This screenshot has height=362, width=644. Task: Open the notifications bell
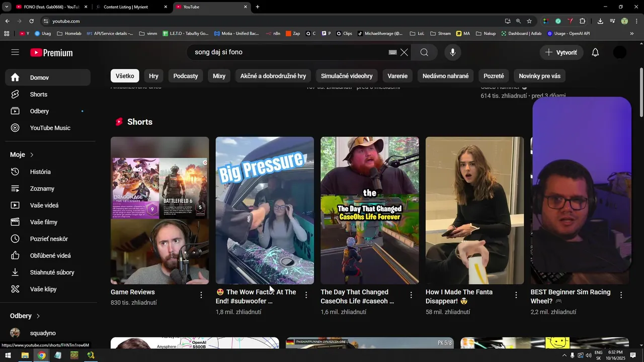595,52
